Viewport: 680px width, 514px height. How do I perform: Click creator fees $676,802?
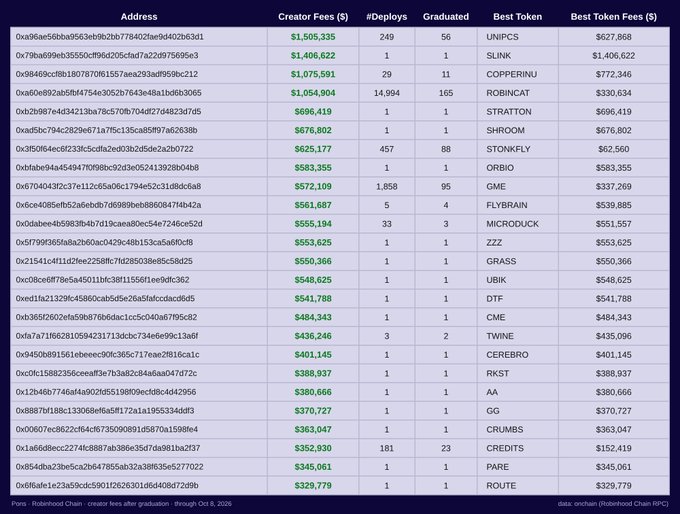pos(313,130)
